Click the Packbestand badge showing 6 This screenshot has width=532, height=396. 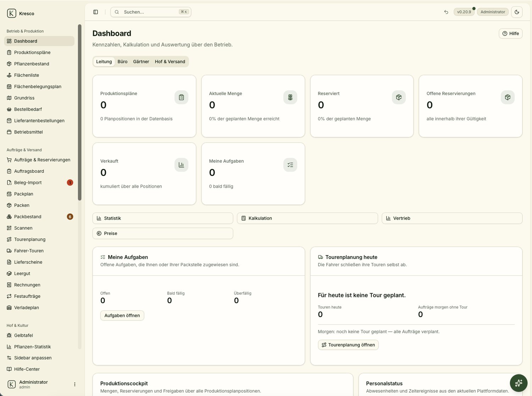pos(70,217)
